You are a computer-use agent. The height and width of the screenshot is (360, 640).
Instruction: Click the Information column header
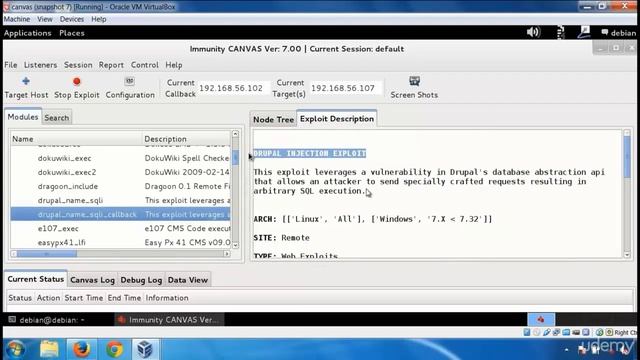tap(167, 298)
